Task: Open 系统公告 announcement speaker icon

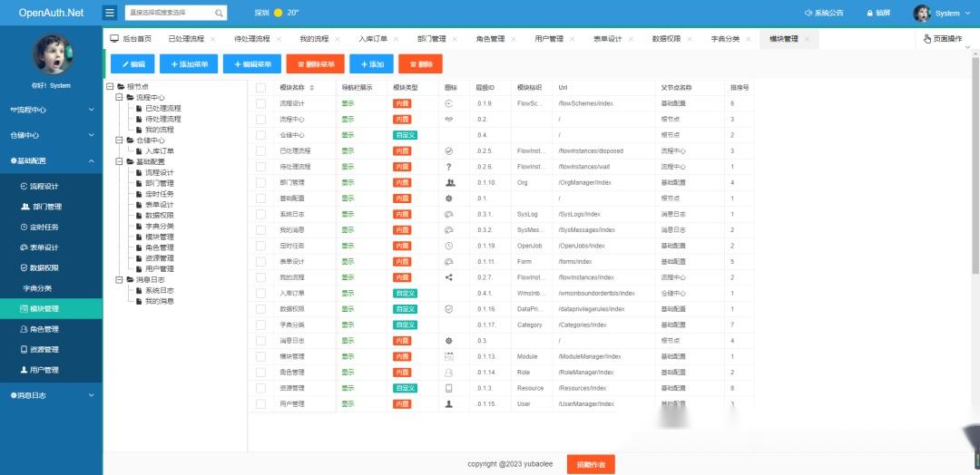Action: click(808, 13)
